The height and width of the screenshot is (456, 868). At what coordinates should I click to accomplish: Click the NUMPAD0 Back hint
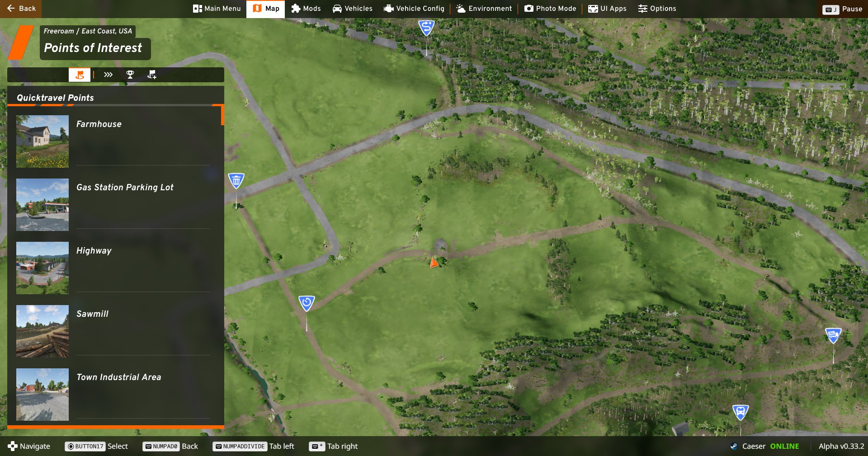click(x=170, y=447)
